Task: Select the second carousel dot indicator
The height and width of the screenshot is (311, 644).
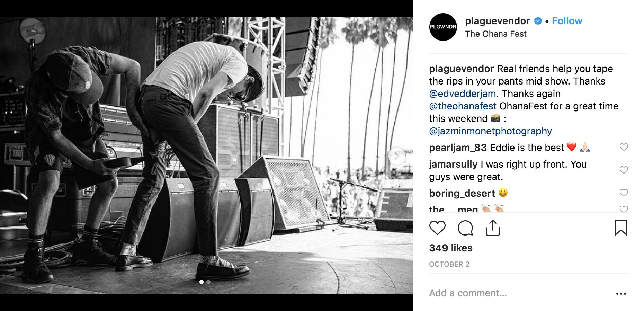Action: [208, 282]
